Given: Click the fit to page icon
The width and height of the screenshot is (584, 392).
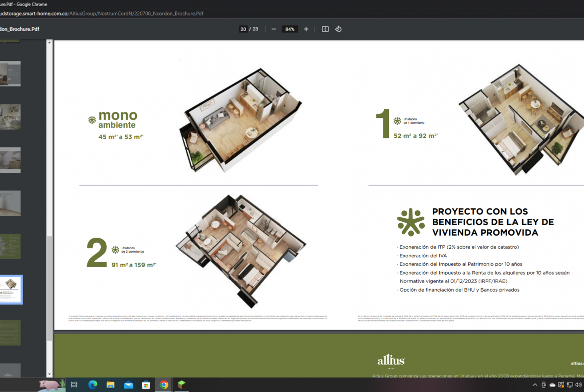Looking at the screenshot, I should [x=325, y=29].
